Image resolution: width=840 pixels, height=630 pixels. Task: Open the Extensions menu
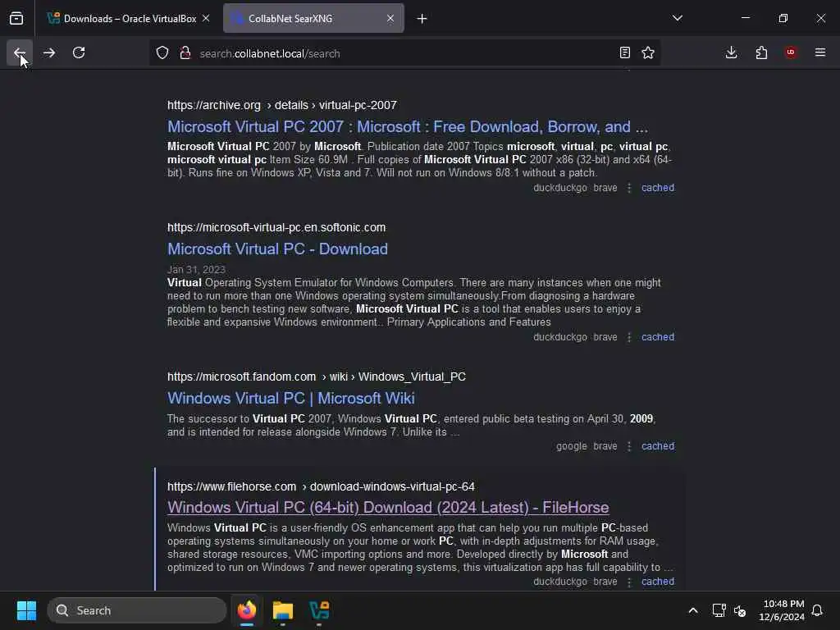[761, 52]
